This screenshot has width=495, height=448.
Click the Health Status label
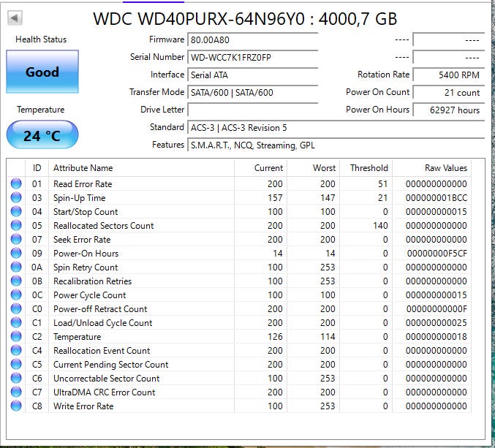pos(41,39)
